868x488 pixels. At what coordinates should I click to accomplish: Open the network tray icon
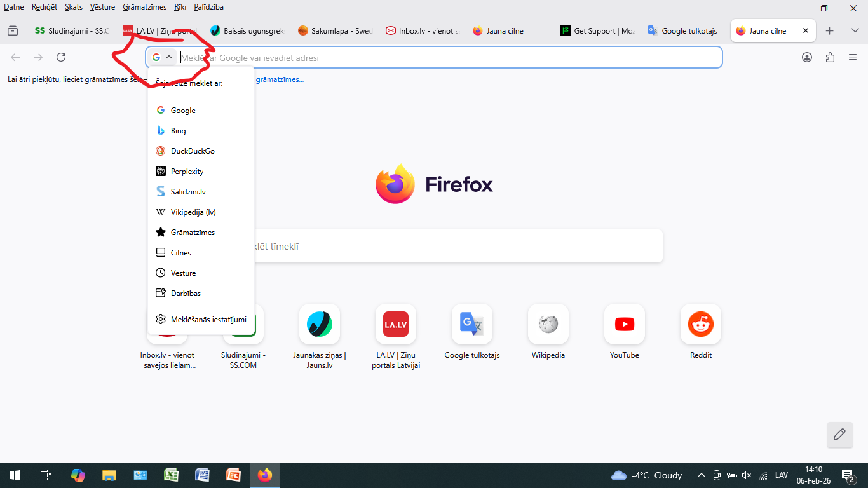(x=763, y=475)
